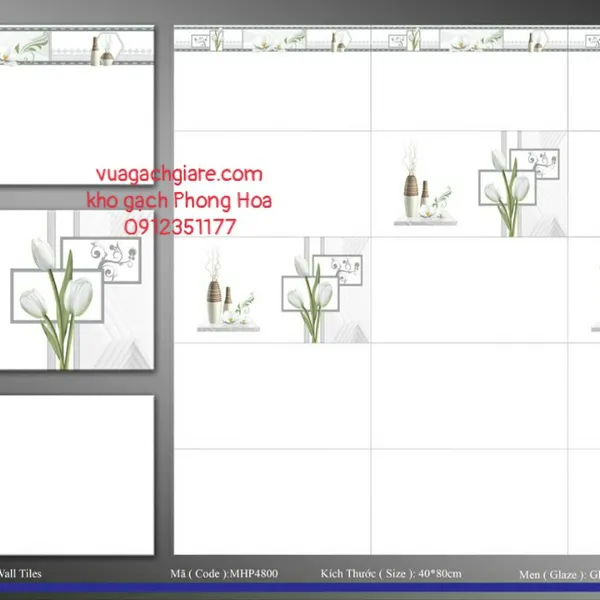The height and width of the screenshot is (600, 600).
Task: Click the phone number 0912351177
Action: 180,227
